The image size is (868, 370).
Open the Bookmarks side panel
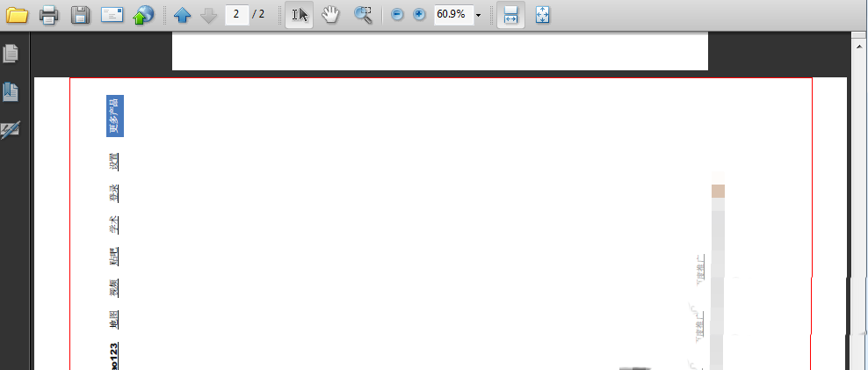(x=11, y=92)
